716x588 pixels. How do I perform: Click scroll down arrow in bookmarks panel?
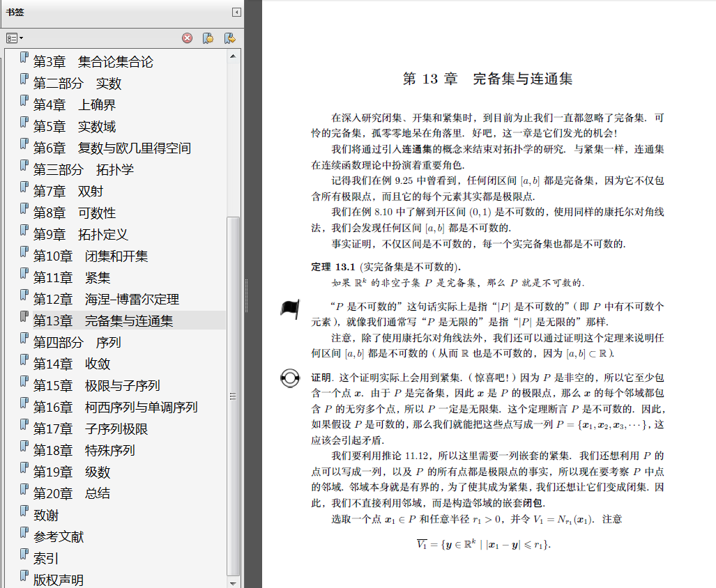coord(233,583)
